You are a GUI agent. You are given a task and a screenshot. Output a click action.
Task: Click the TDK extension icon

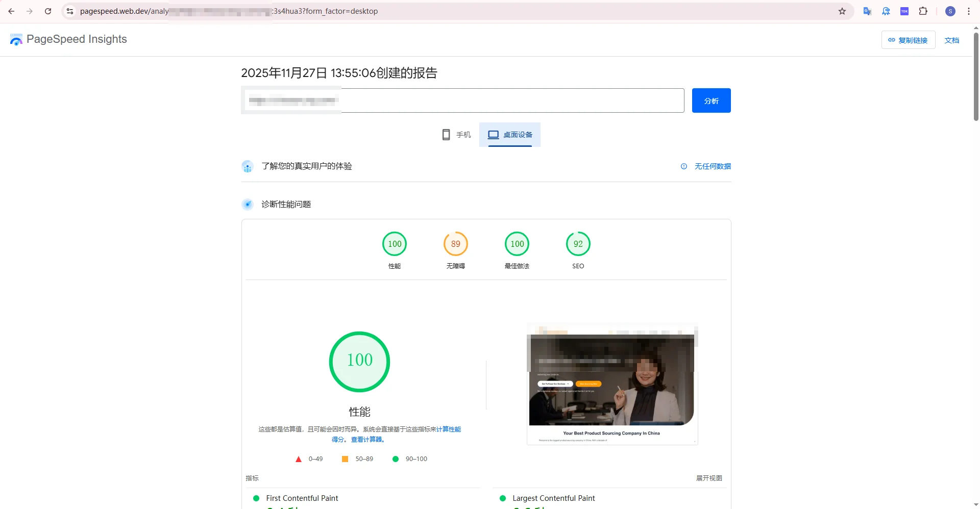pos(904,11)
